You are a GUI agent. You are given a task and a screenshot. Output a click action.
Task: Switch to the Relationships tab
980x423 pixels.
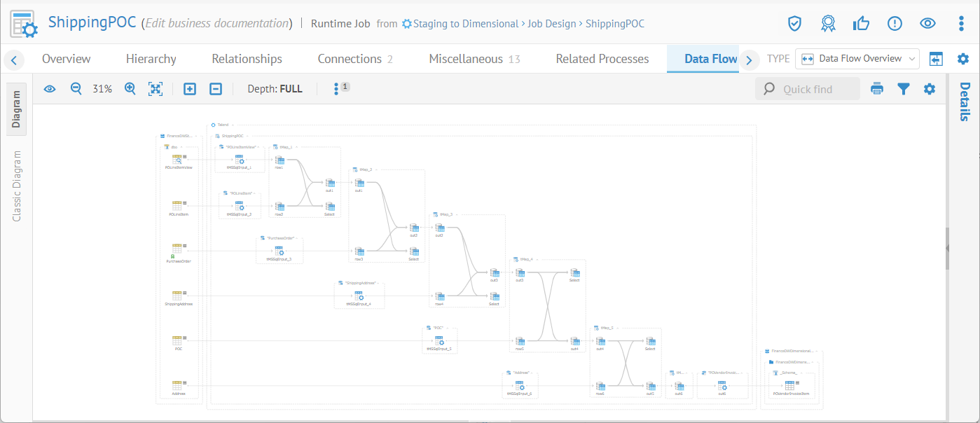247,59
